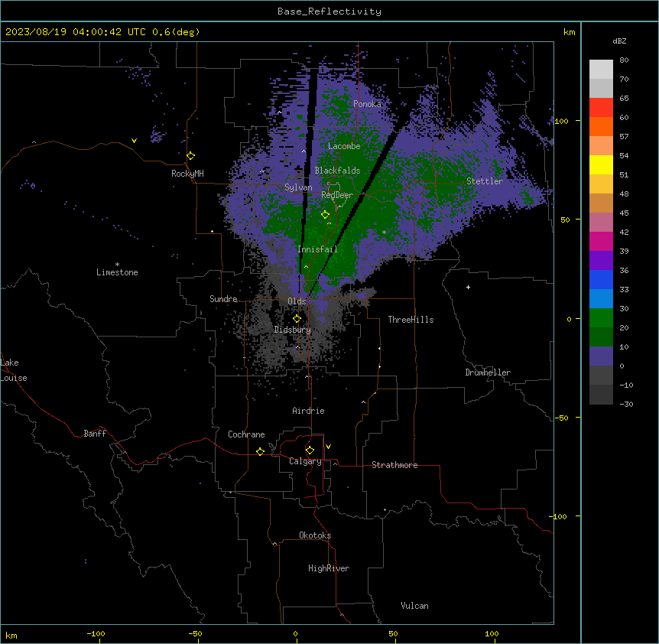This screenshot has height=644, width=659.
Task: Click the RedDeer city label
Action: click(337, 195)
